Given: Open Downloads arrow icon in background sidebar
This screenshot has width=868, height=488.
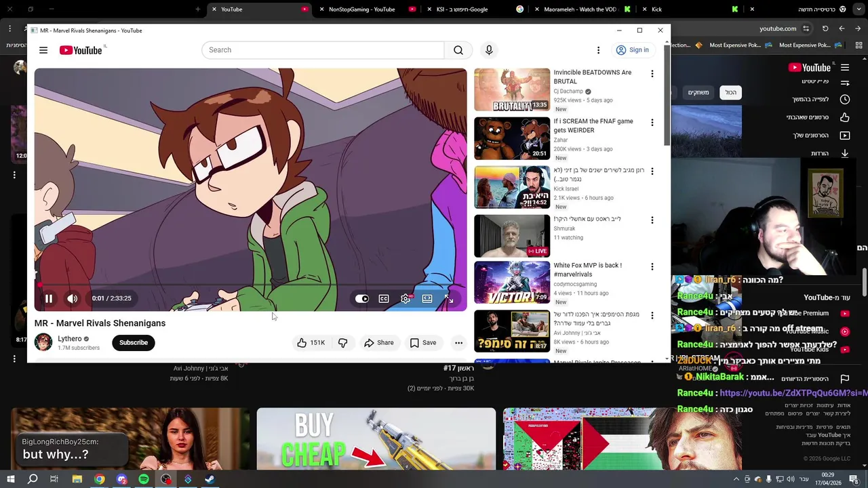Looking at the screenshot, I should (845, 153).
